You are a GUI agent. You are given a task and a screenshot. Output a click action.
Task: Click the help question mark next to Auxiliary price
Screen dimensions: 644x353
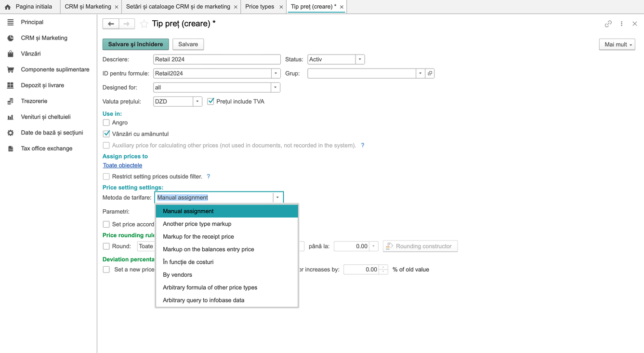363,145
